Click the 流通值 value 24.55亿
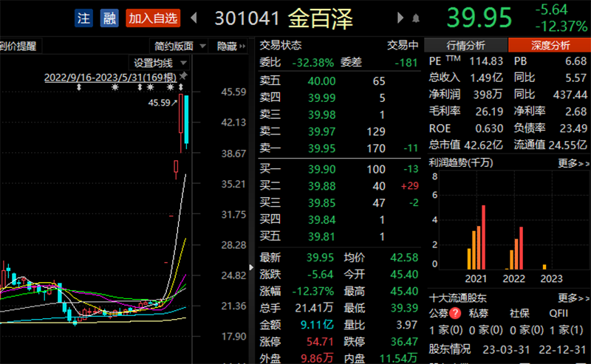Viewport: 591px width, 364px height. (x=568, y=145)
